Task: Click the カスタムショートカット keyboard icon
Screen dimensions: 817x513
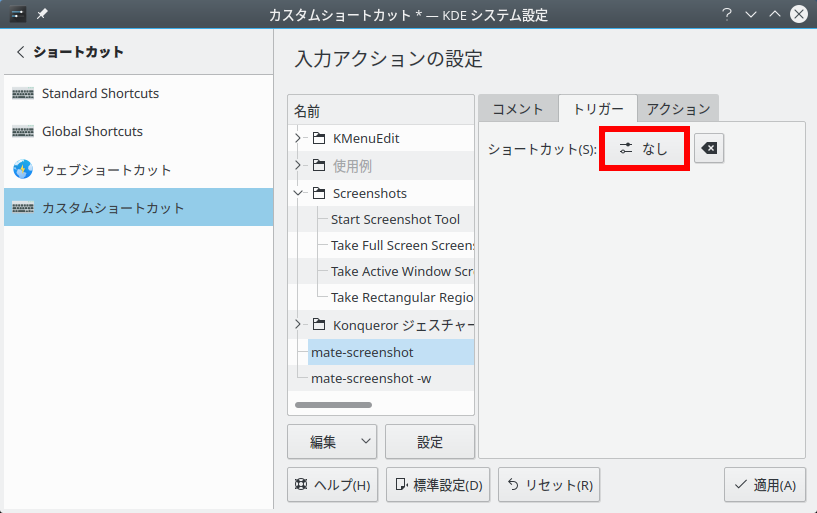Action: pyautogui.click(x=23, y=207)
